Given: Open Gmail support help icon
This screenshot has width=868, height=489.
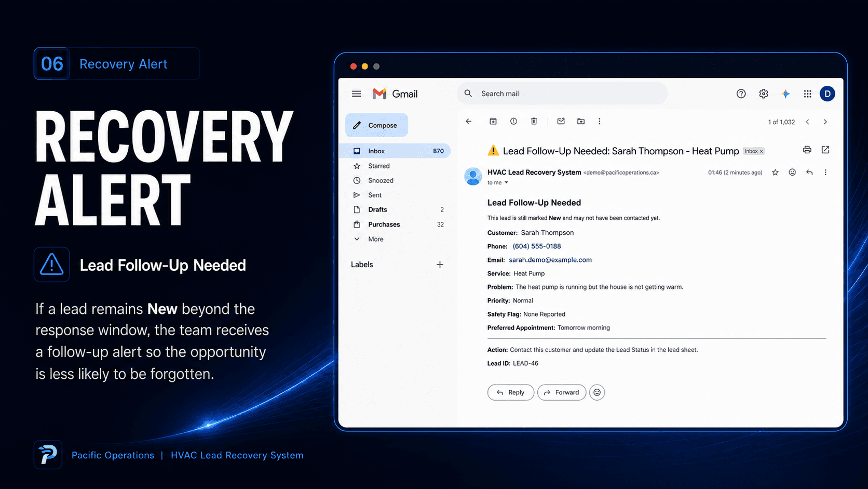Looking at the screenshot, I should (x=741, y=94).
